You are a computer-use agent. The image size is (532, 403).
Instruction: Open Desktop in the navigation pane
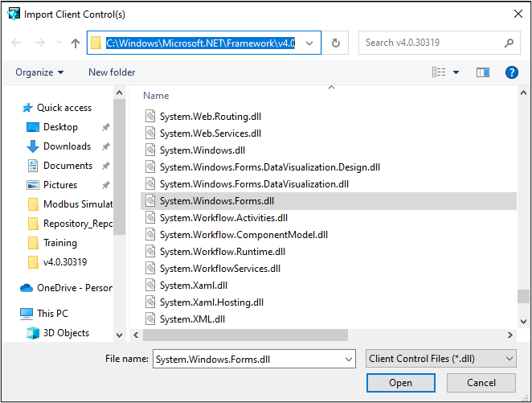52,127
